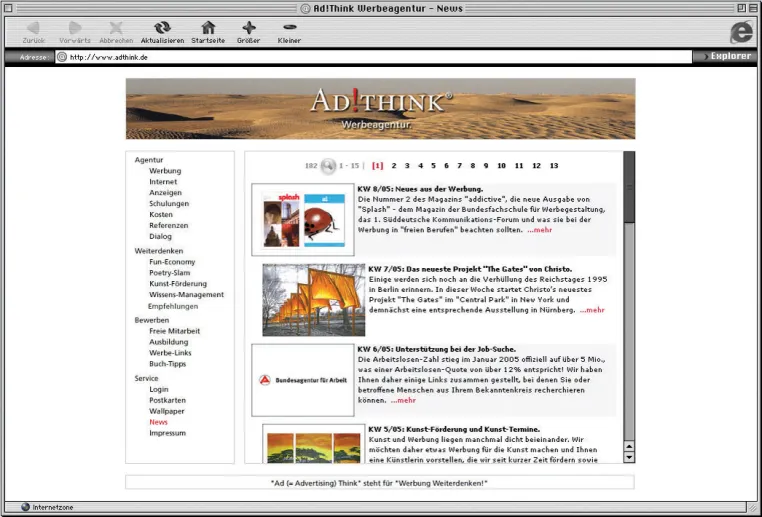Open the Explorer bar toggle
The height and width of the screenshot is (517, 762).
click(x=727, y=56)
